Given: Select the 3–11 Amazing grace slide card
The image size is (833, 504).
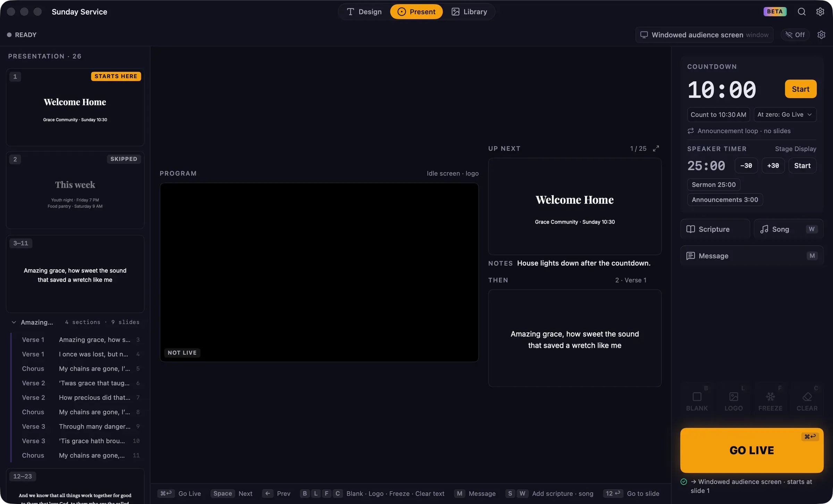Looking at the screenshot, I should click(75, 274).
